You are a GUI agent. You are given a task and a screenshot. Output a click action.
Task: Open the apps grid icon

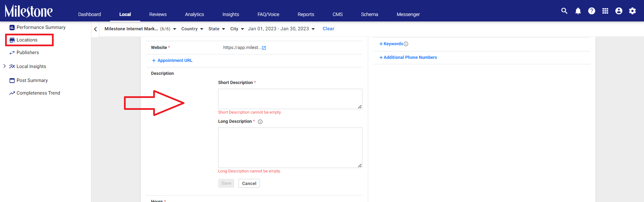pyautogui.click(x=605, y=11)
